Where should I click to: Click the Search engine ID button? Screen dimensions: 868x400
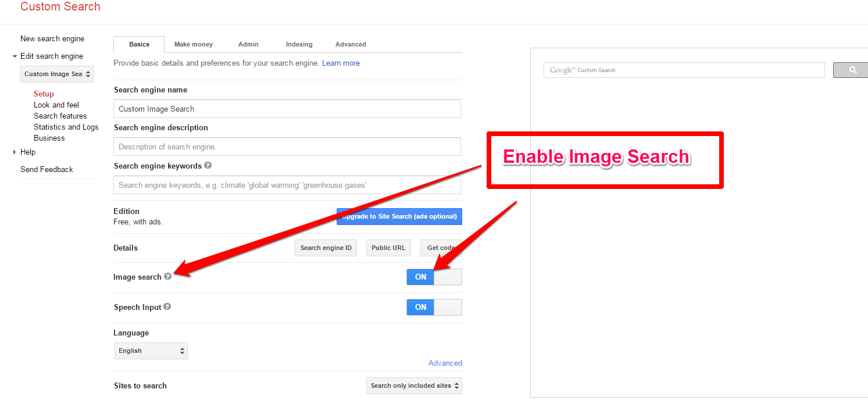(x=326, y=248)
